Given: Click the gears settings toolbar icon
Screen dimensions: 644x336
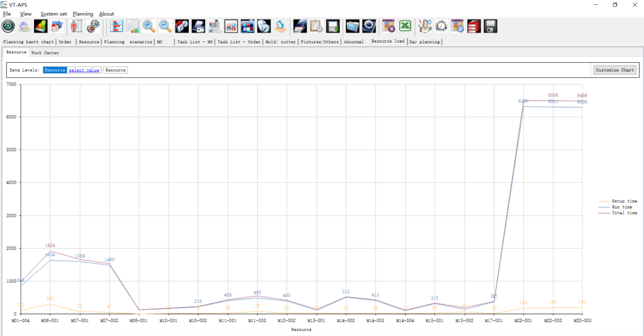Looking at the screenshot, I should point(94,26).
